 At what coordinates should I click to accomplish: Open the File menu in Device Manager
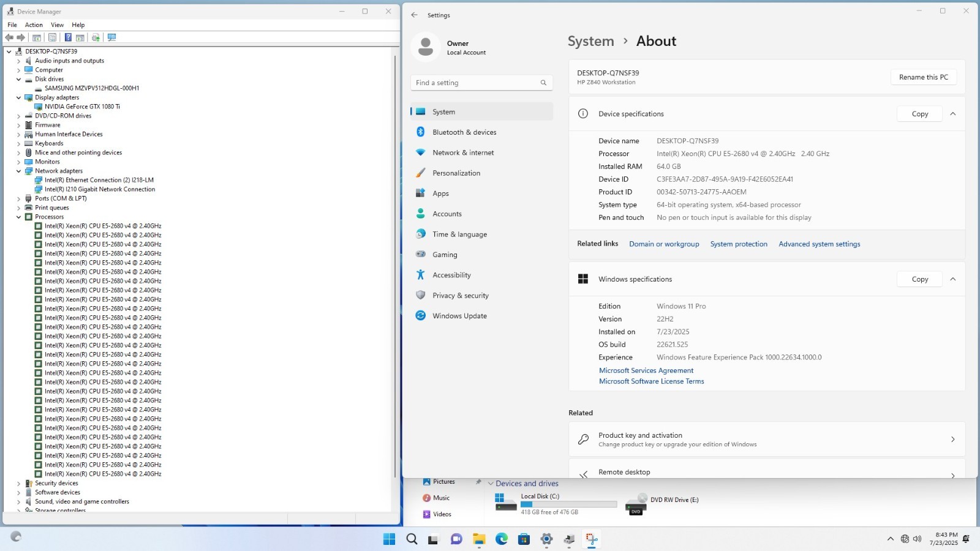12,25
